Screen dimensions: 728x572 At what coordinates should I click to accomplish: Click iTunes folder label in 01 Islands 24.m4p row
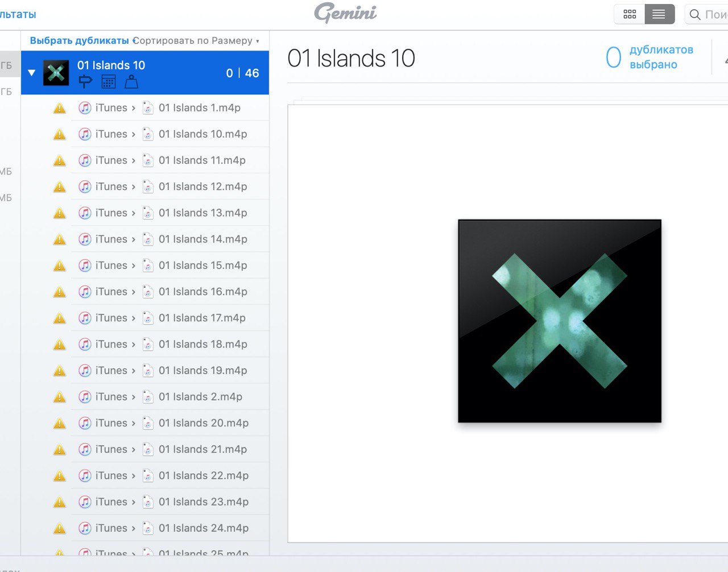tap(111, 528)
